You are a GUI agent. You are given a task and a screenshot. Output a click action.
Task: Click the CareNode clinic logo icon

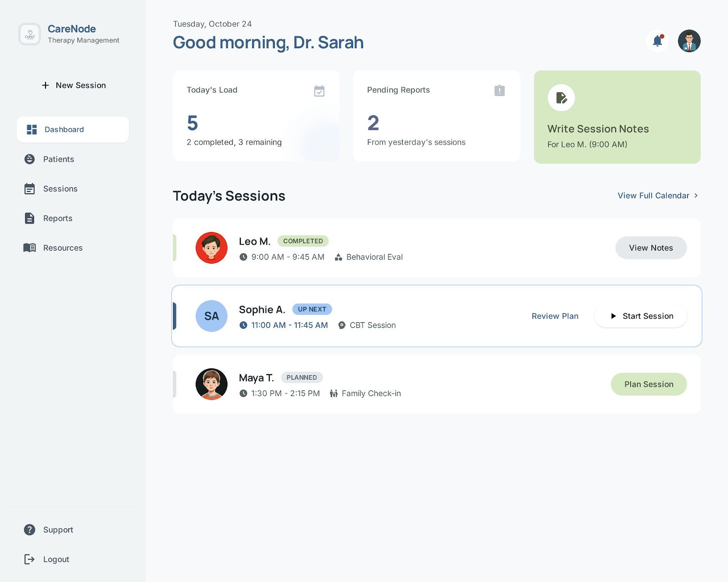point(30,34)
